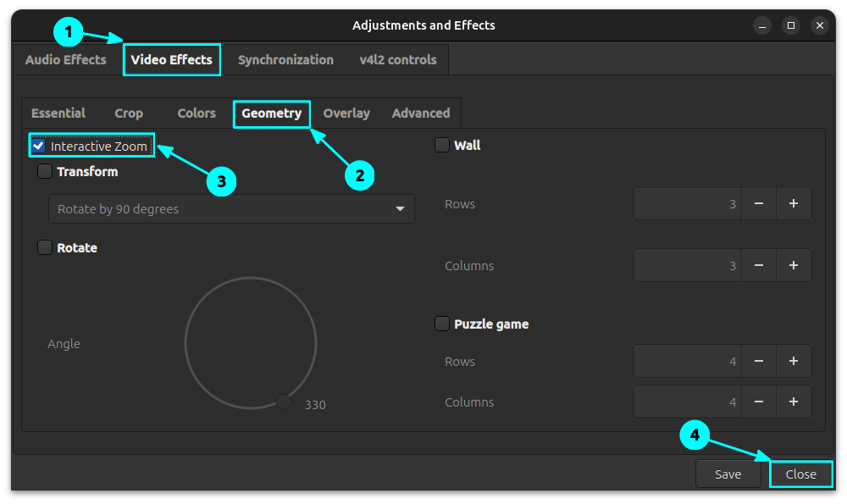Open the Video Effects tab
847x504 pixels.
pyautogui.click(x=172, y=59)
